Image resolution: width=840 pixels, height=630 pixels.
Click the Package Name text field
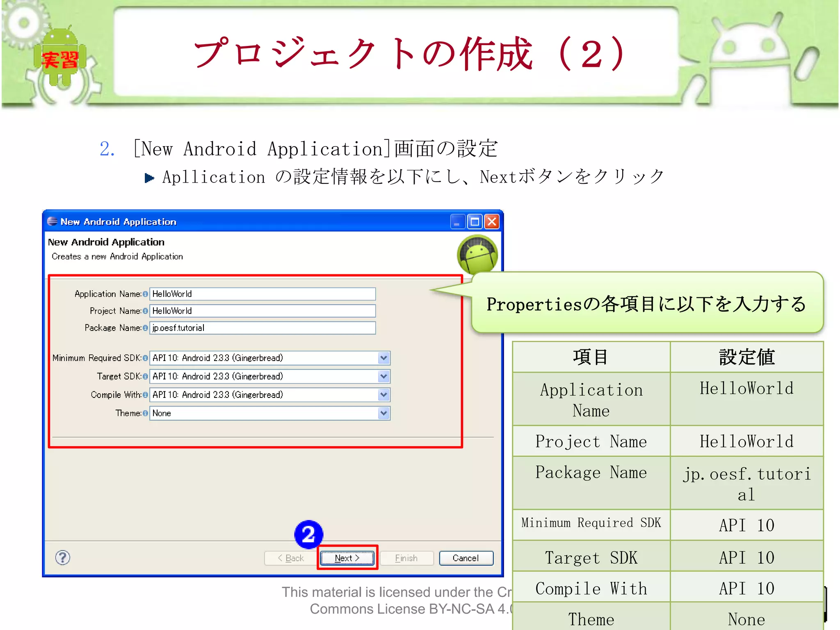(x=262, y=328)
